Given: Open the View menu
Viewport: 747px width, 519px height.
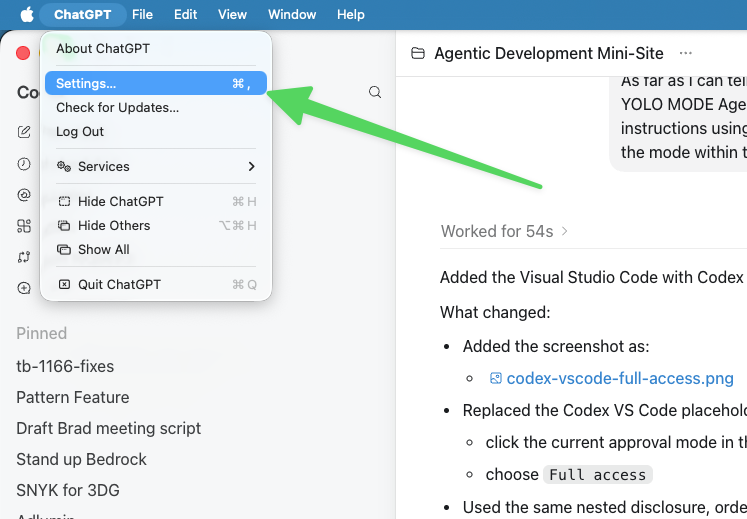Looking at the screenshot, I should [232, 14].
